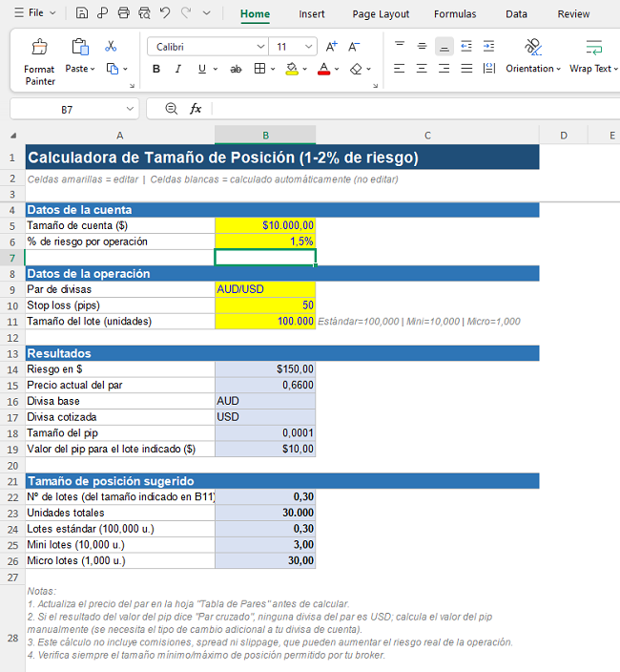Click the quick access toolbar customize arrow

click(206, 12)
